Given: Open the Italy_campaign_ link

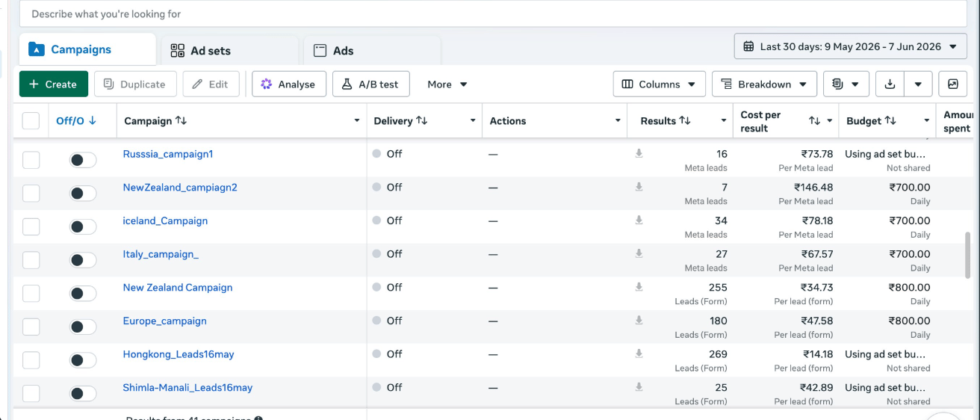Looking at the screenshot, I should tap(161, 254).
